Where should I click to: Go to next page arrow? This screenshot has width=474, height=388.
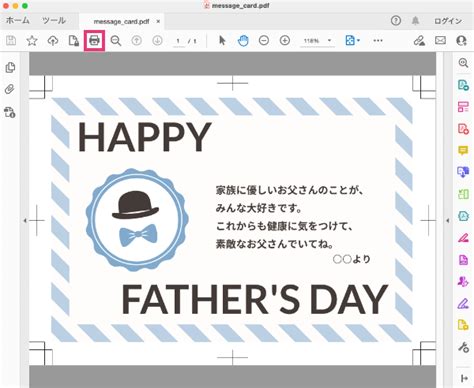(x=157, y=41)
